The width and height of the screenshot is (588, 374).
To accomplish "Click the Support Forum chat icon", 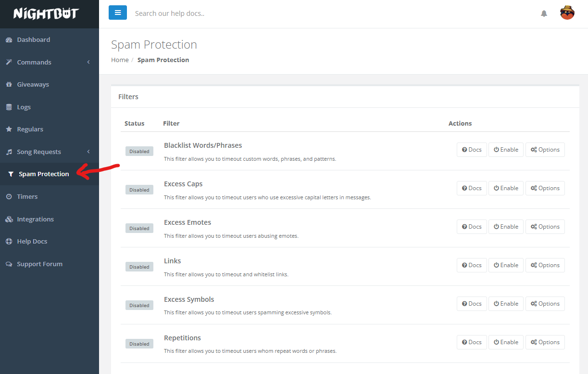I will click(x=9, y=264).
